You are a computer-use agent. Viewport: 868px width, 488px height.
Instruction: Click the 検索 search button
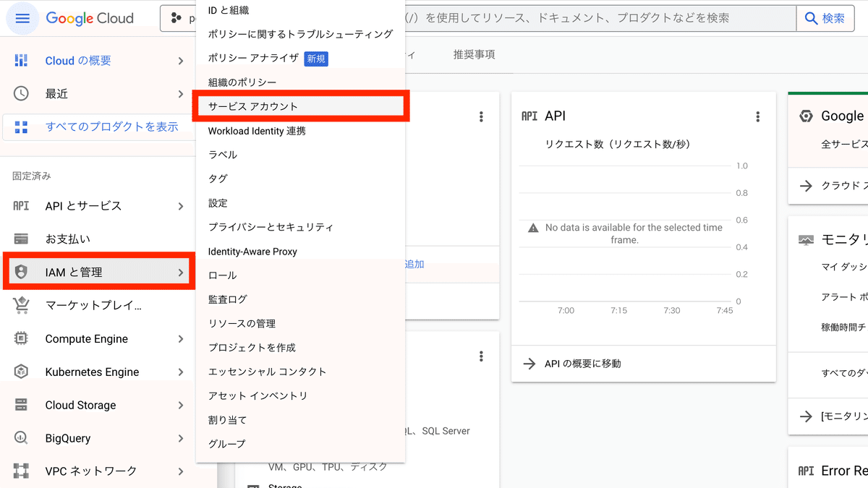[x=825, y=18]
